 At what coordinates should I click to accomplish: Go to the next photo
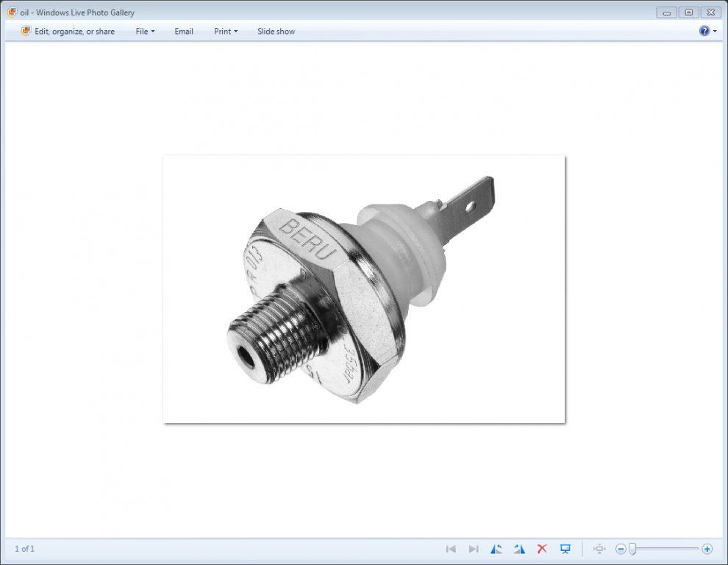[x=473, y=549]
